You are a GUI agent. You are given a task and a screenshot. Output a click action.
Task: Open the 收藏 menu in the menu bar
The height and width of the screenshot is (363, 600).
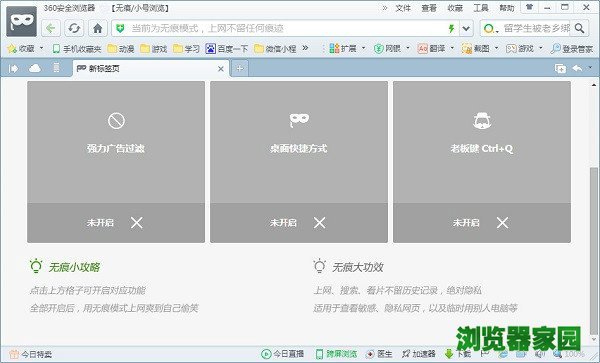(x=455, y=8)
